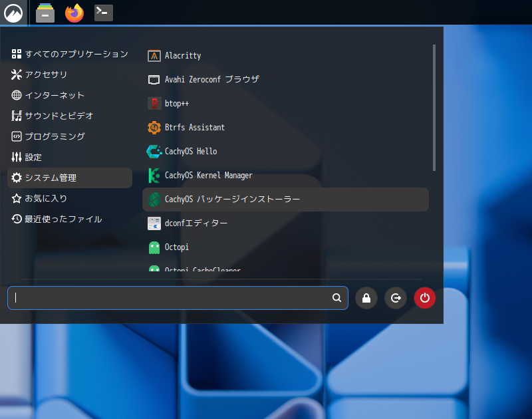532x419 pixels.
Task: Click the red power button
Action: click(424, 298)
